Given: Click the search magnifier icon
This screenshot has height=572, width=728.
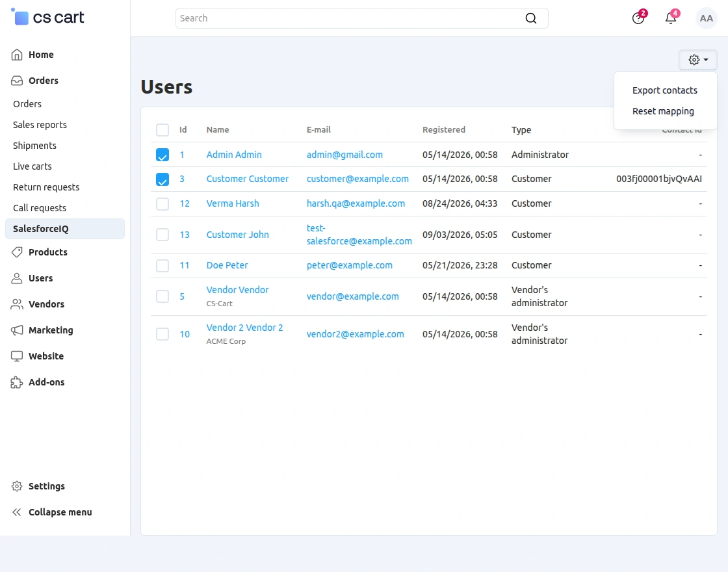Looking at the screenshot, I should pyautogui.click(x=530, y=18).
